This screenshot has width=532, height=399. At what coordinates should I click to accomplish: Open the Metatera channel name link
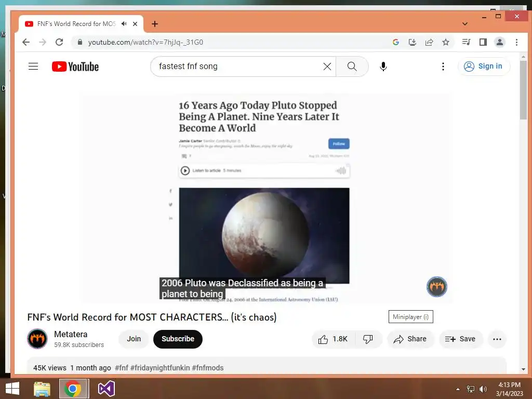(x=71, y=334)
